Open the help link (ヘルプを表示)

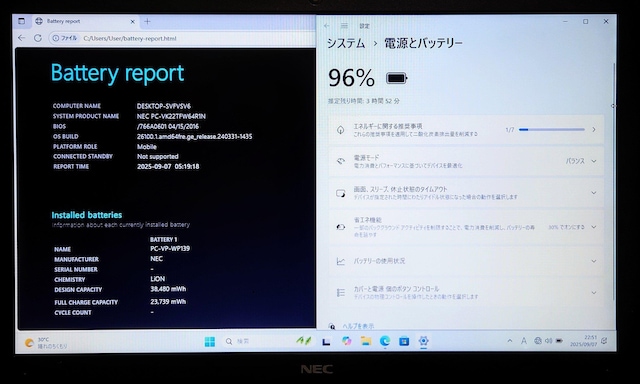pos(358,326)
